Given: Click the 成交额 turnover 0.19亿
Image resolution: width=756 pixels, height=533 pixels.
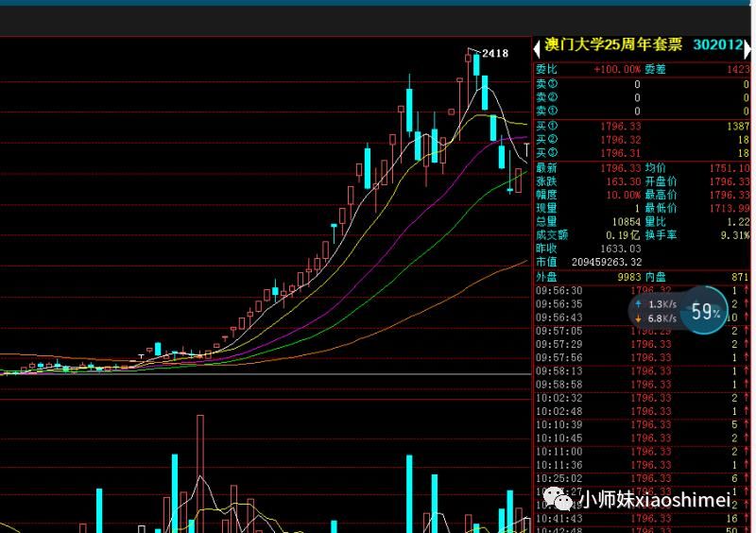Looking at the screenshot, I should (x=624, y=235).
